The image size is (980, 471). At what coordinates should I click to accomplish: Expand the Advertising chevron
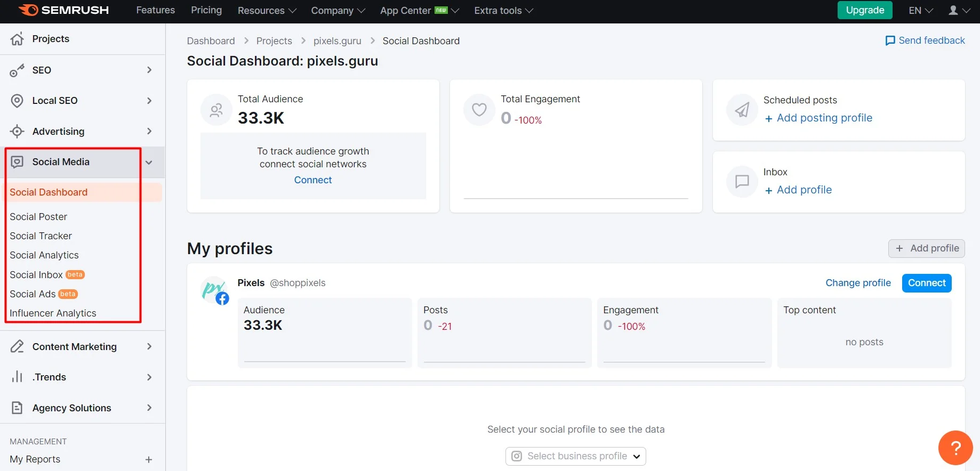pos(149,131)
